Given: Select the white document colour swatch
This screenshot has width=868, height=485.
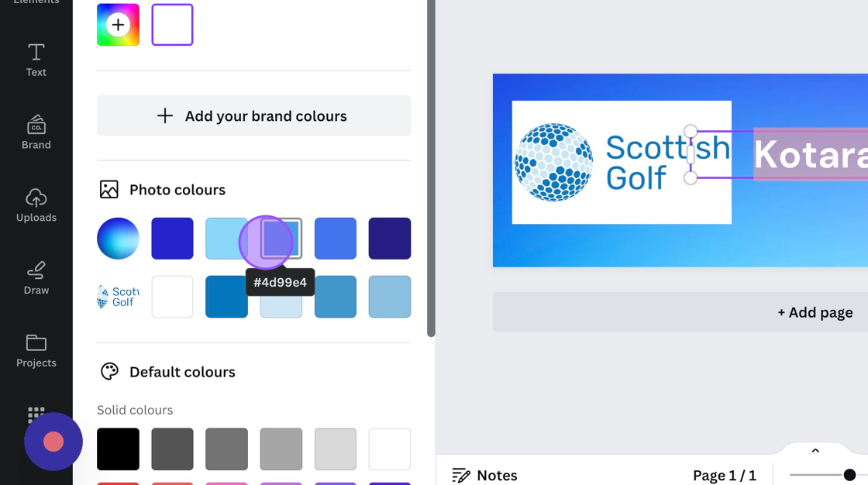Looking at the screenshot, I should [x=172, y=25].
